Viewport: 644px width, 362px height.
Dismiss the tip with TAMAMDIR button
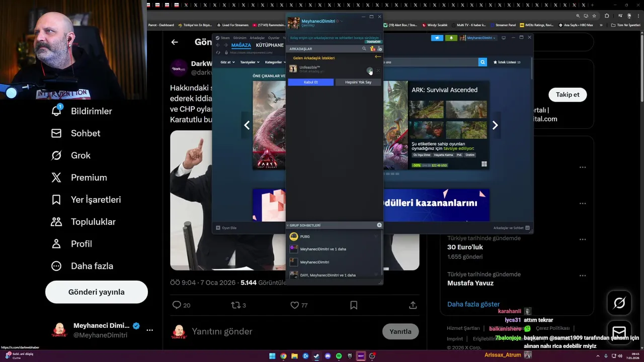pyautogui.click(x=373, y=42)
